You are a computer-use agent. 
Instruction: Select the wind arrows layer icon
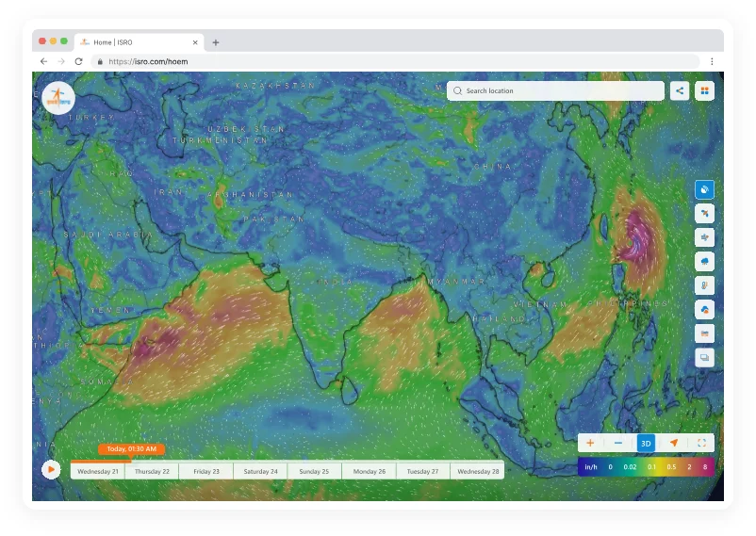point(704,237)
